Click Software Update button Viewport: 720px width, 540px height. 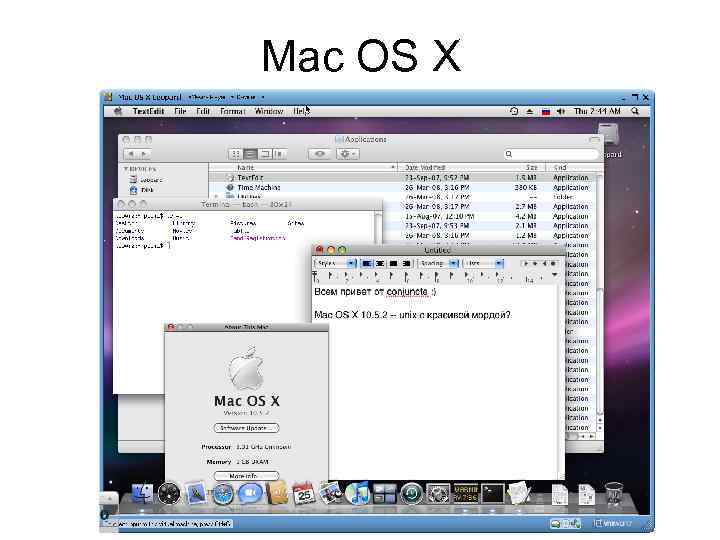(x=247, y=428)
